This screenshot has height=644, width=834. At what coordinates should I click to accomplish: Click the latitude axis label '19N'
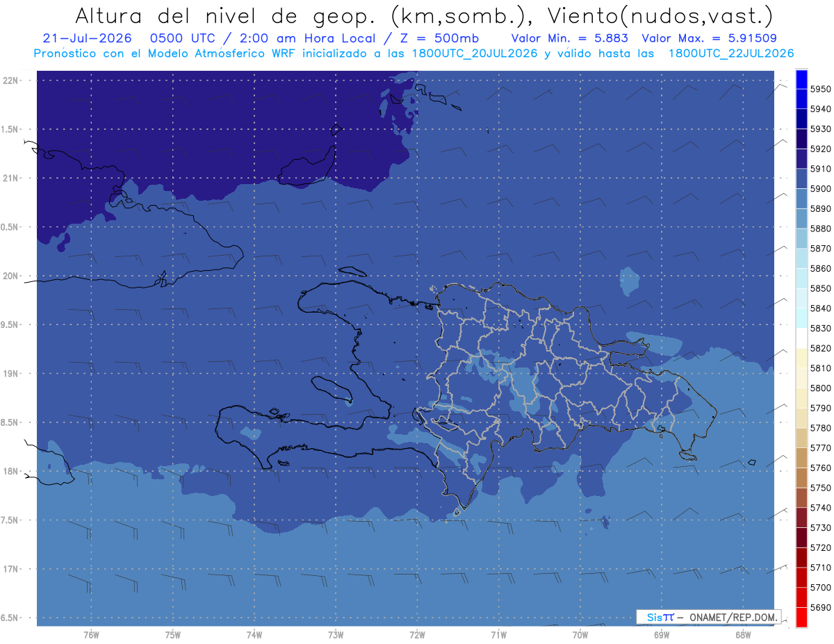[11, 374]
